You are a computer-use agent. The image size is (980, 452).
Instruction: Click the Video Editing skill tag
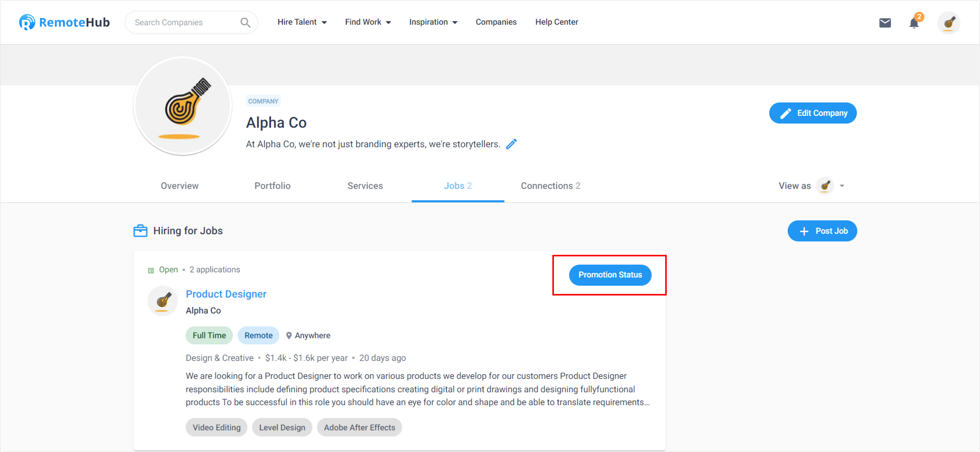point(216,428)
